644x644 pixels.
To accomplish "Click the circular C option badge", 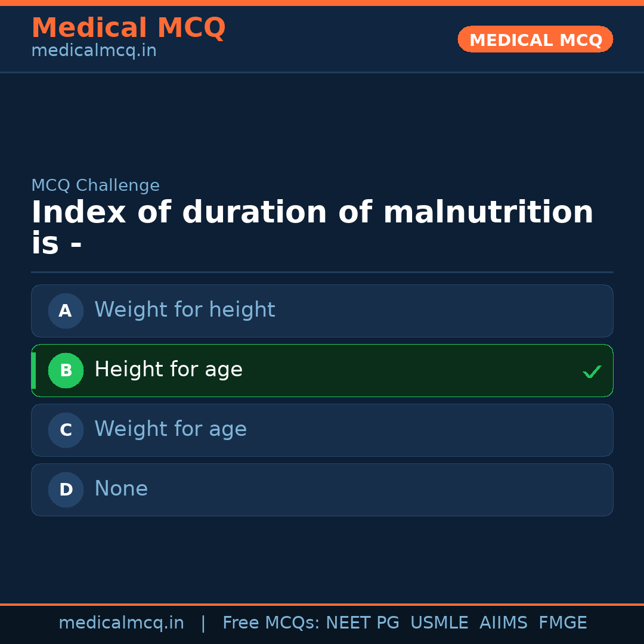I will tap(66, 430).
